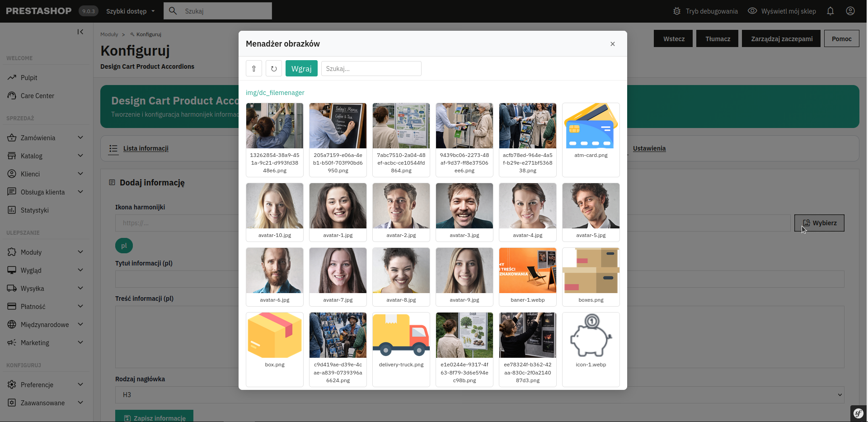Open the user profile menu
Viewport: 868px width, 422px height.
point(850,11)
